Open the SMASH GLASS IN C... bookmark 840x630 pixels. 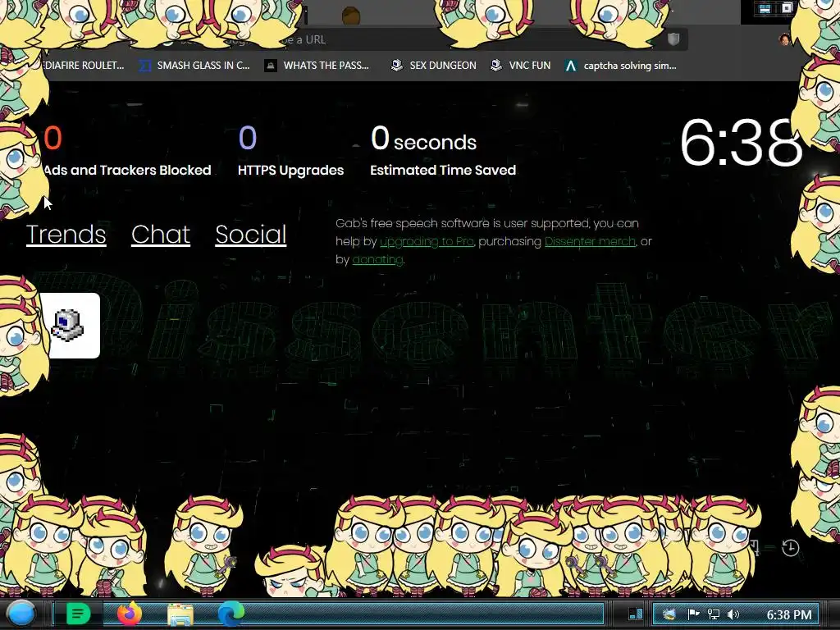(194, 66)
